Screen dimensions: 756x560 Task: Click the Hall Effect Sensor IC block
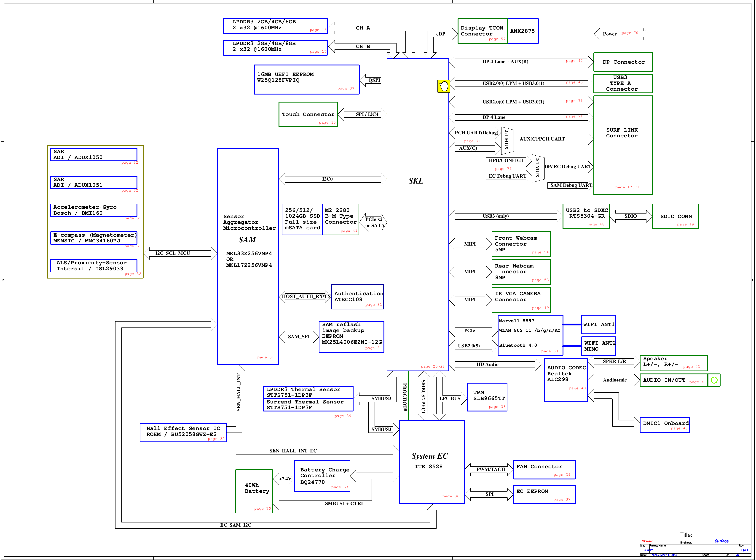tap(183, 433)
